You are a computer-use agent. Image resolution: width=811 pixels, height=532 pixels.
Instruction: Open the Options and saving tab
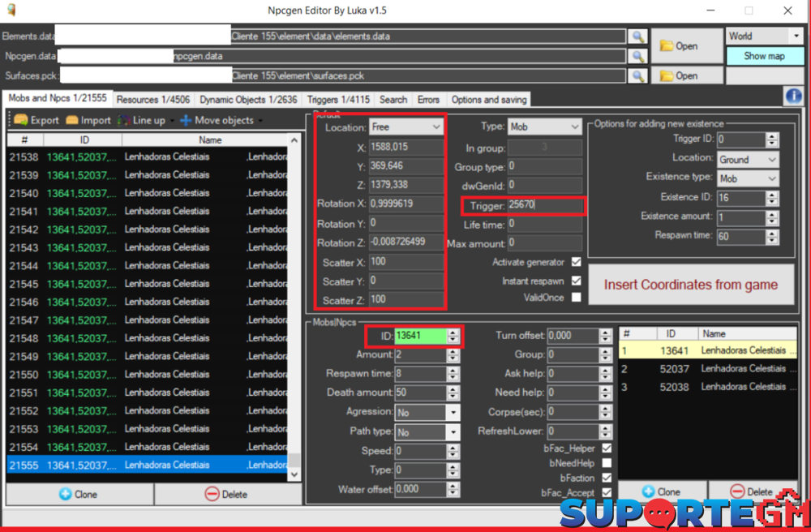(x=488, y=100)
